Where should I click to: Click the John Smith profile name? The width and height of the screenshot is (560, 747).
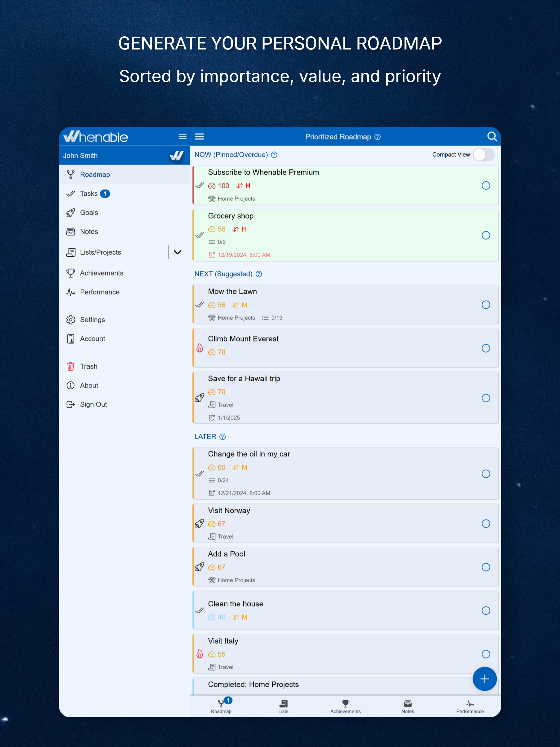click(x=80, y=156)
